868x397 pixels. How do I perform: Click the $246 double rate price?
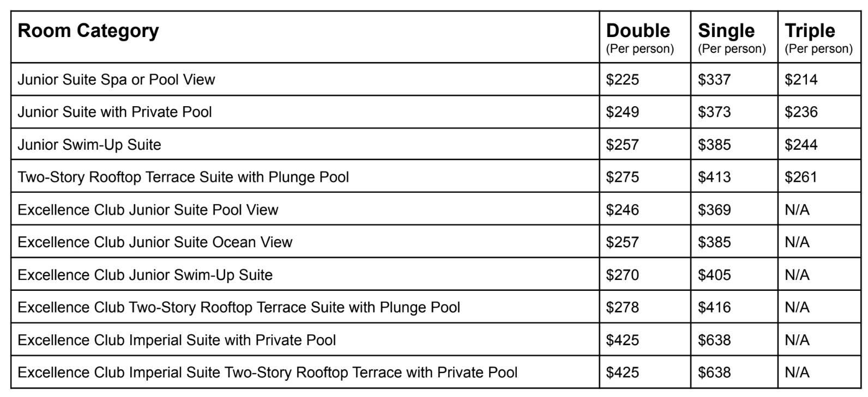pos(622,210)
